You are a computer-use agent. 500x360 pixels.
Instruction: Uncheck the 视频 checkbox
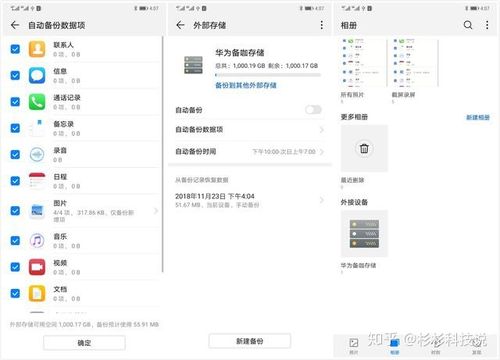tap(15, 267)
